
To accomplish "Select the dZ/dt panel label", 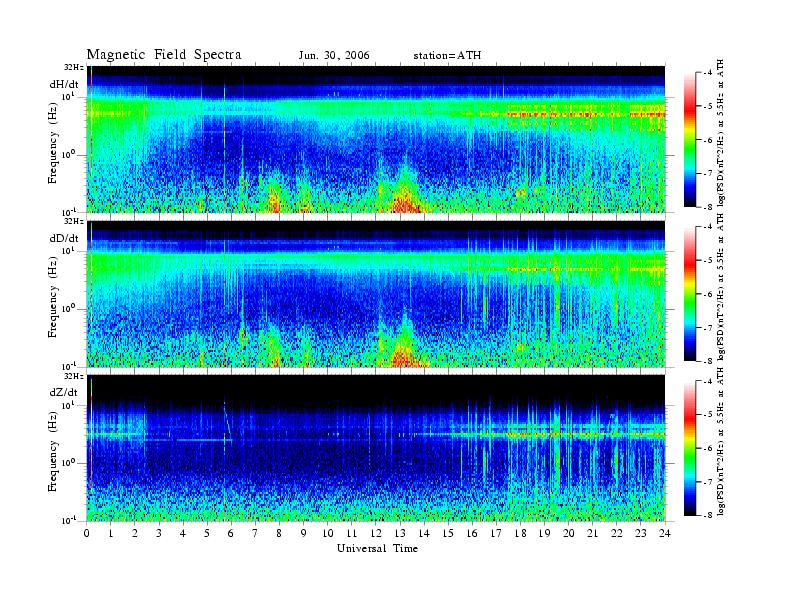I will pyautogui.click(x=64, y=392).
